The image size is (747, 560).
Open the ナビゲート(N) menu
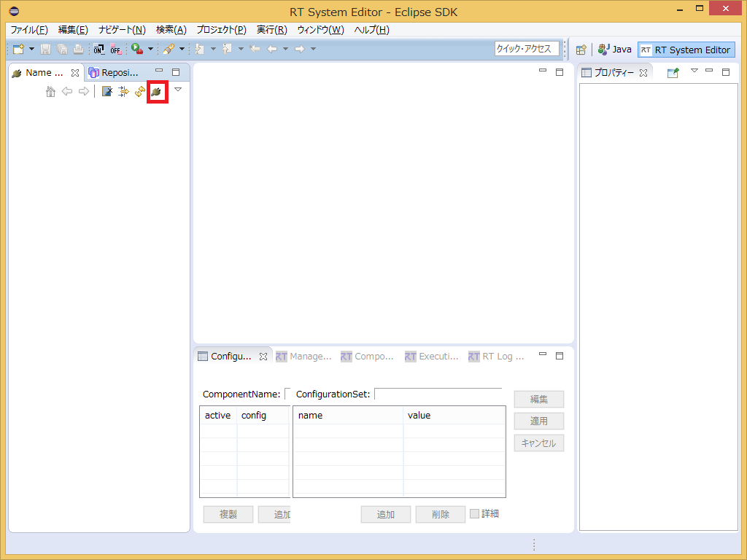point(122,29)
